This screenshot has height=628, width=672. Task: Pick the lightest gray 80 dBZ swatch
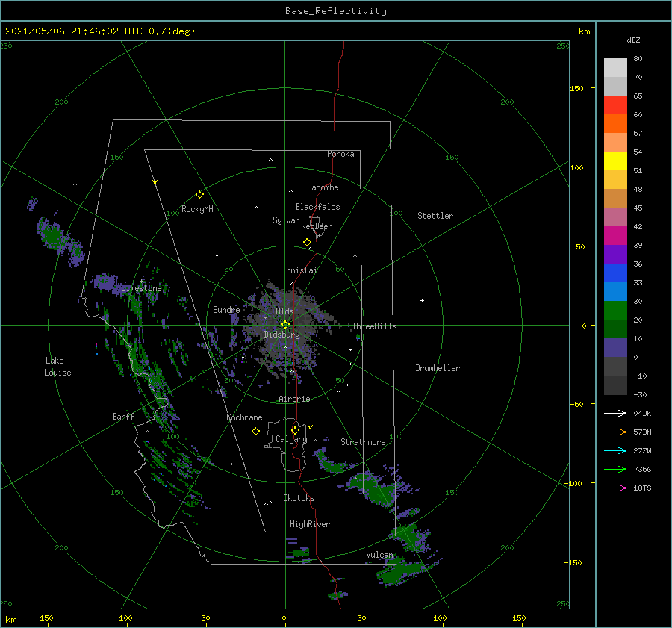(615, 67)
